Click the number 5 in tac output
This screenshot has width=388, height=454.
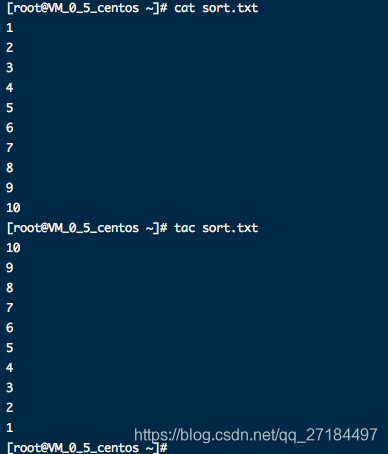click(x=10, y=348)
